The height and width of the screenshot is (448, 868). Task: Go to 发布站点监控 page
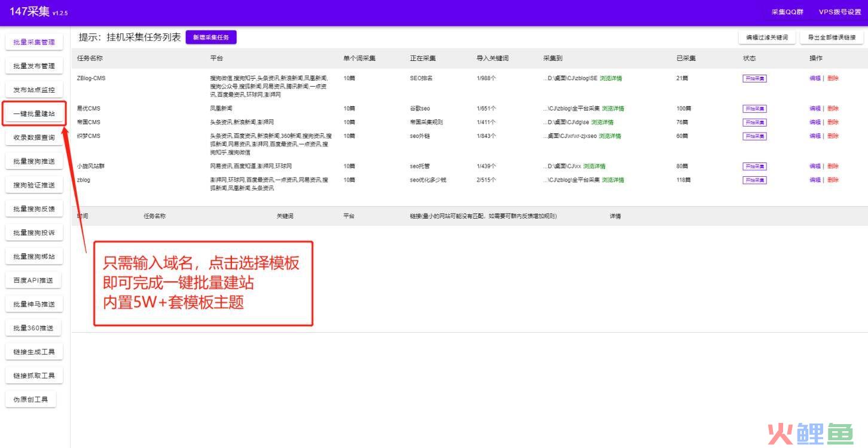point(34,90)
